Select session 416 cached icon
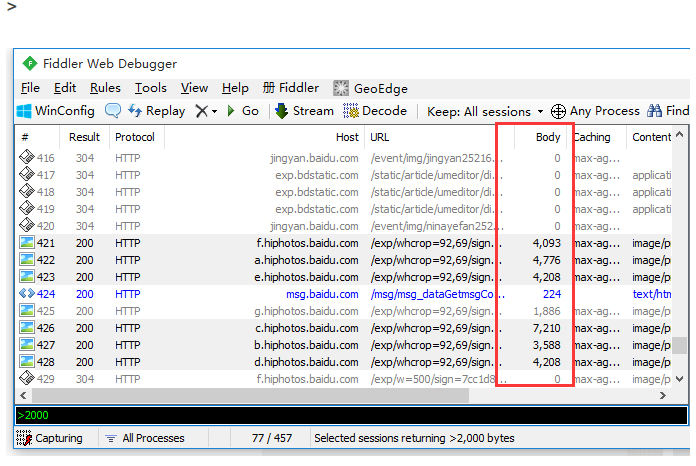696x466 pixels. tap(27, 157)
